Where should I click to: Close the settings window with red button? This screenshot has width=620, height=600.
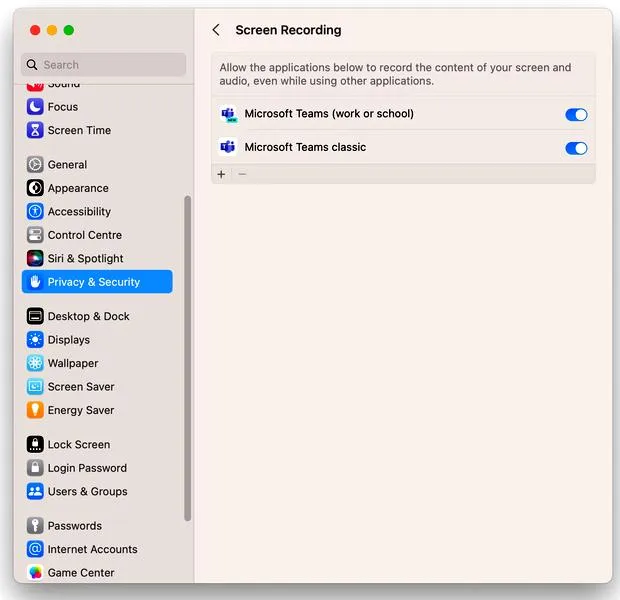(x=35, y=30)
